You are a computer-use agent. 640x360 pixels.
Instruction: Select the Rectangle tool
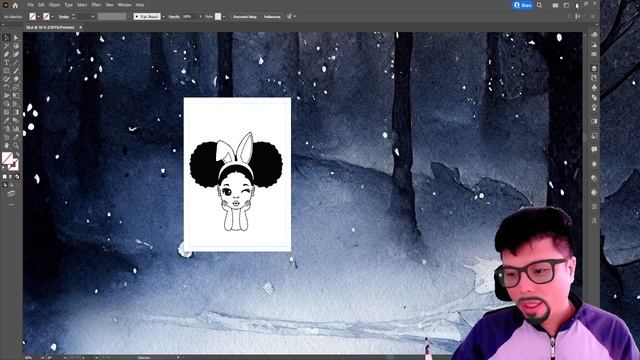click(x=7, y=71)
